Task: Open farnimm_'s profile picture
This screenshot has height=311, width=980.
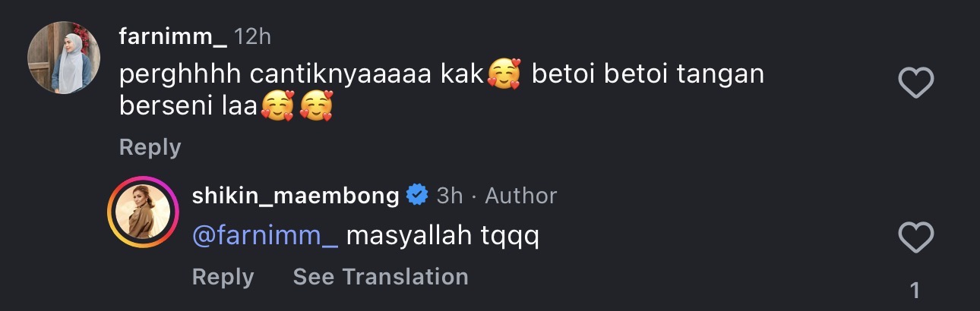Action: coord(64,58)
